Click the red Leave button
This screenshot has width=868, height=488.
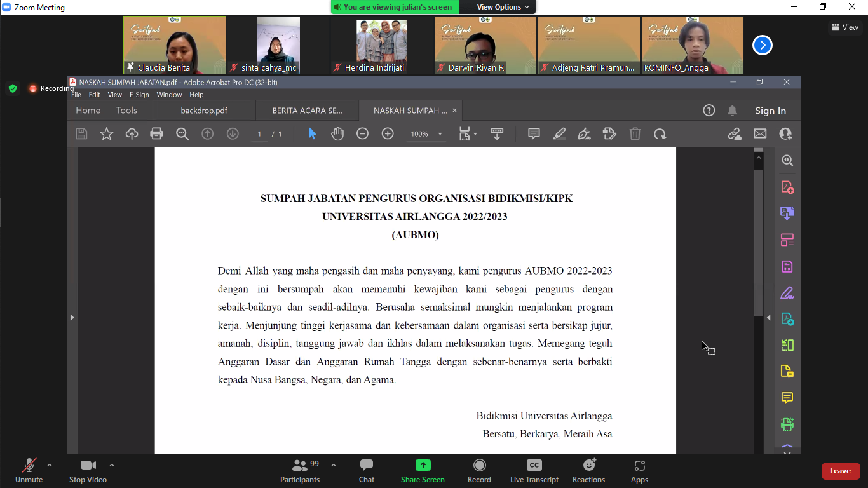click(840, 471)
